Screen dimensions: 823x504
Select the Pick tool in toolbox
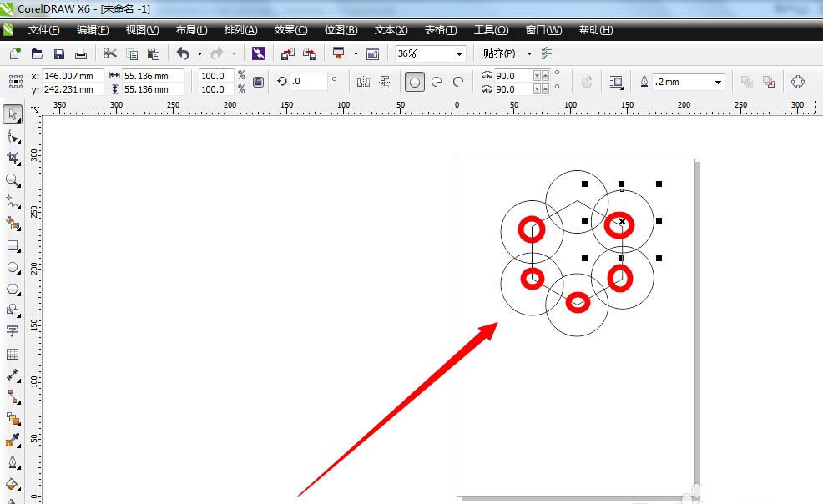(x=13, y=113)
